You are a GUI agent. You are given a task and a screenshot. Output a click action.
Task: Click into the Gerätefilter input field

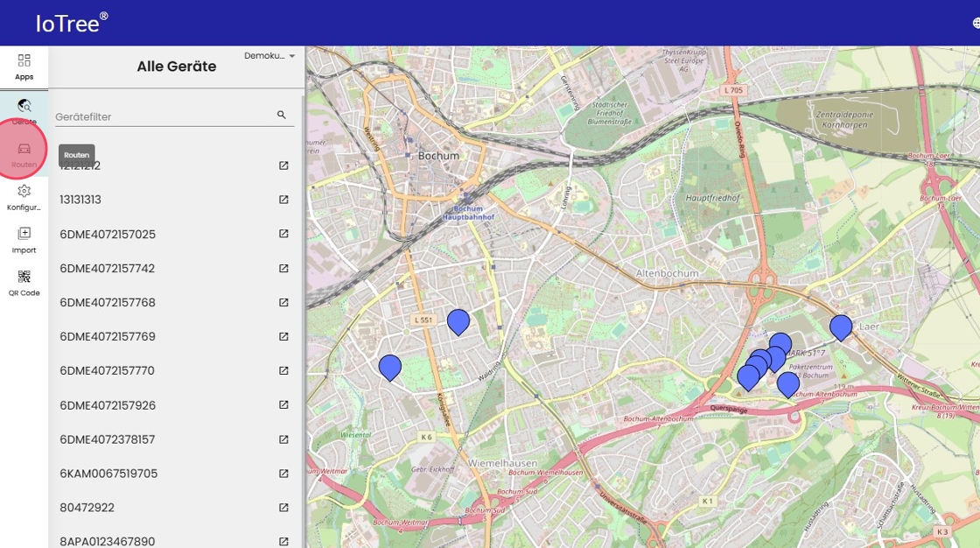163,116
